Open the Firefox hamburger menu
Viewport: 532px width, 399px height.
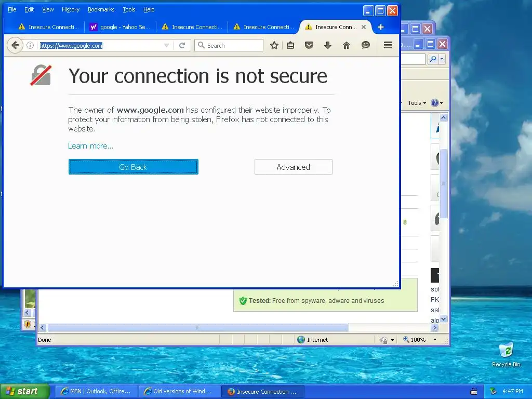(388, 45)
